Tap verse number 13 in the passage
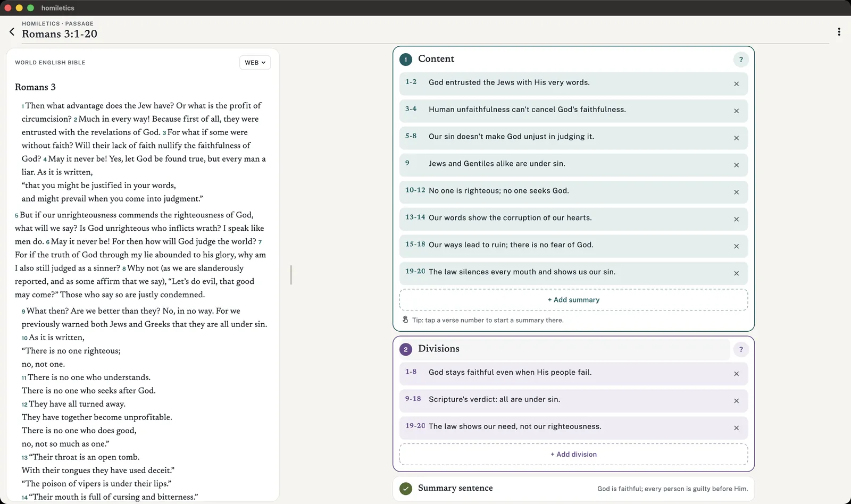The height and width of the screenshot is (504, 851). click(x=24, y=458)
